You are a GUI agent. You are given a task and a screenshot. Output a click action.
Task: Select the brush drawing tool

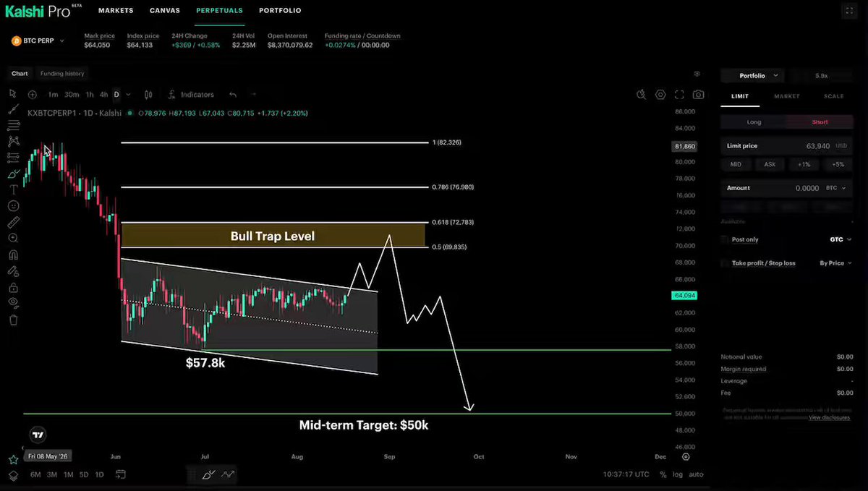coord(13,174)
